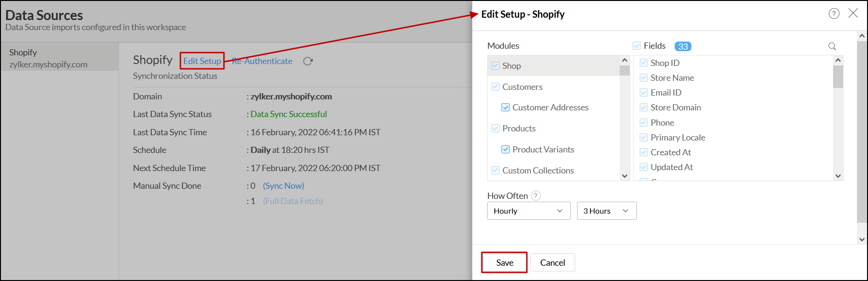Toggle the Customer Addresses checkbox

click(x=505, y=108)
